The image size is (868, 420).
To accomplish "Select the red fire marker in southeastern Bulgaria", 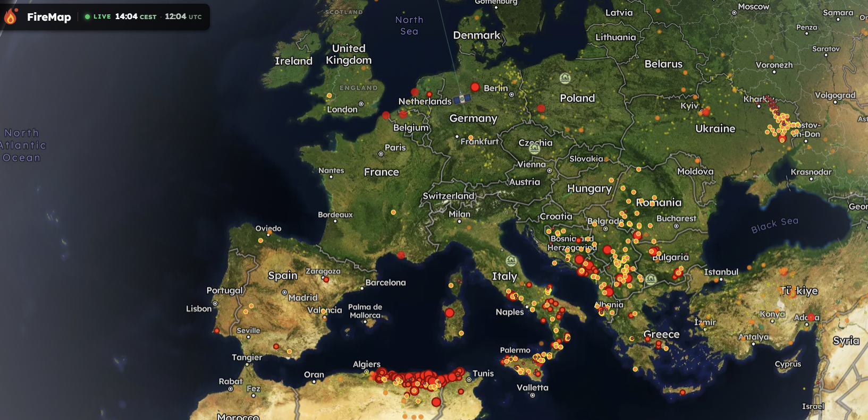I will (x=678, y=272).
